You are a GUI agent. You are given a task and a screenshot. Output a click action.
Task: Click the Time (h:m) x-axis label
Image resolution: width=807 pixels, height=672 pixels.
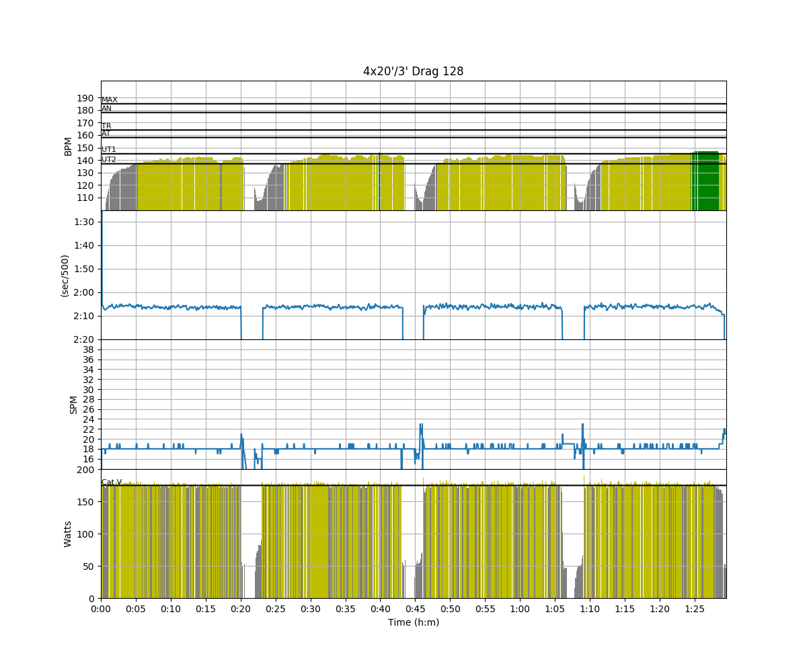(x=413, y=622)
